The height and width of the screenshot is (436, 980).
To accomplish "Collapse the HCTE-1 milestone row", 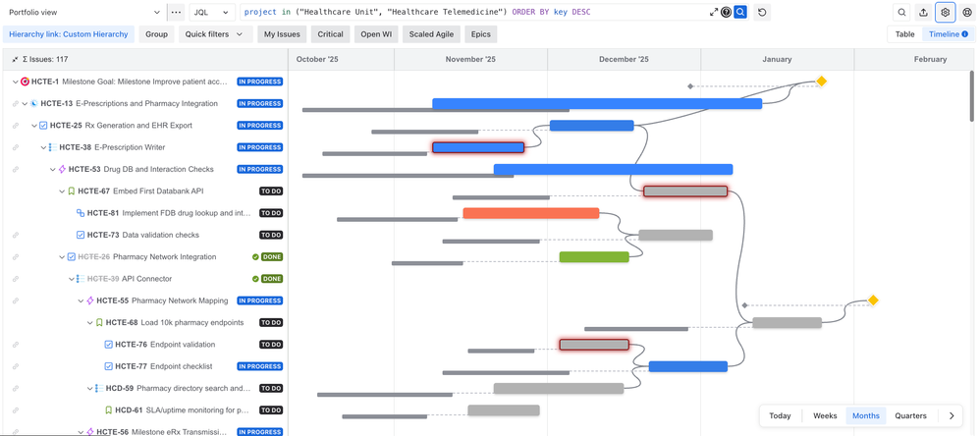I will pyautogui.click(x=16, y=82).
